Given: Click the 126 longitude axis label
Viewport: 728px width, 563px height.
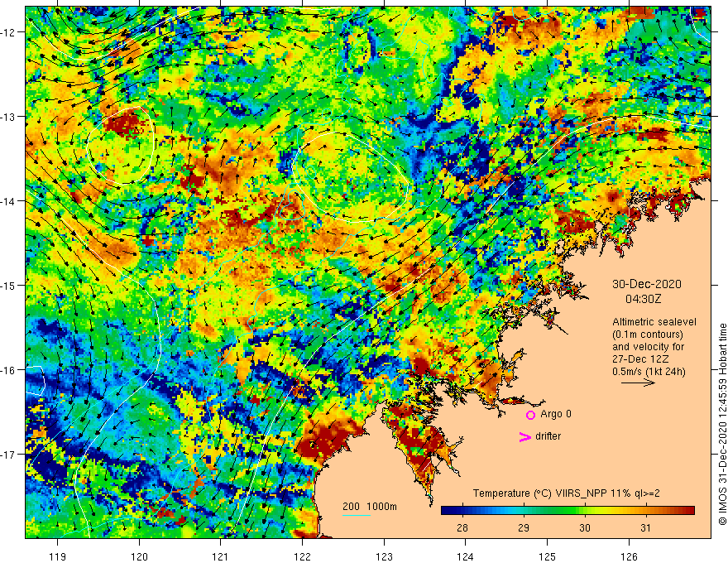Looking at the screenshot, I should tap(629, 556).
